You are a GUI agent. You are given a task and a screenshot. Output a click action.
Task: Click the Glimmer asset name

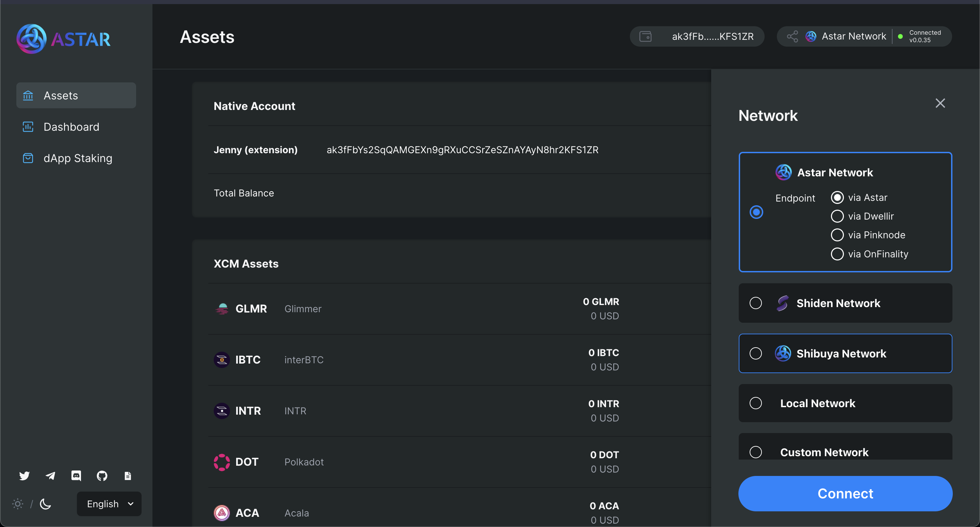pyautogui.click(x=303, y=308)
